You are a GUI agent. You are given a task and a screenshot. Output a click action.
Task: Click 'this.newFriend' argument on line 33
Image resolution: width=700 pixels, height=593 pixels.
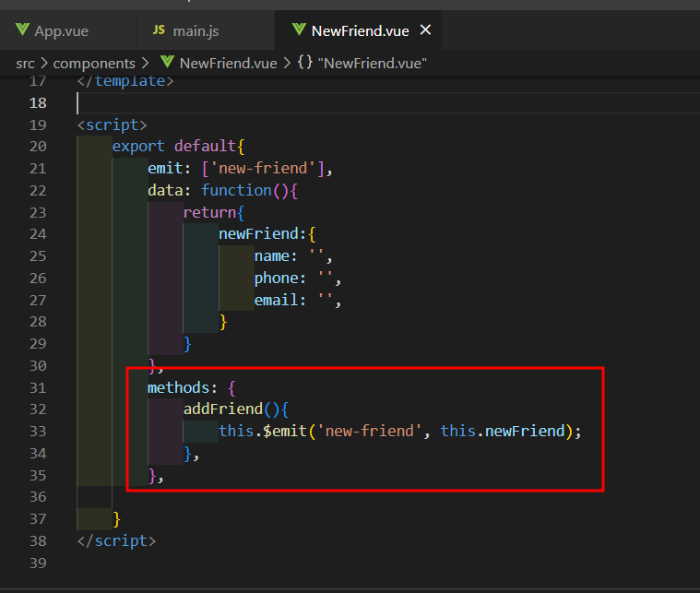tap(503, 432)
